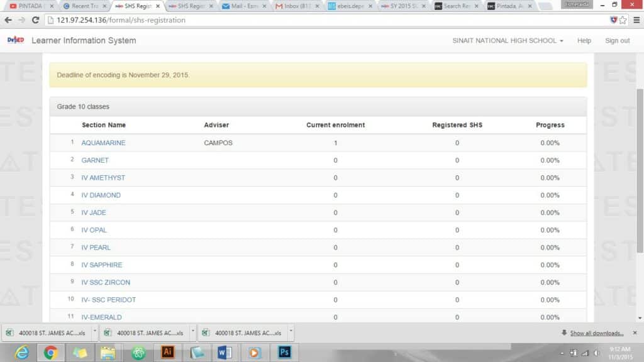This screenshot has height=362, width=644.
Task: Click the system tray clock
Action: coord(619,353)
